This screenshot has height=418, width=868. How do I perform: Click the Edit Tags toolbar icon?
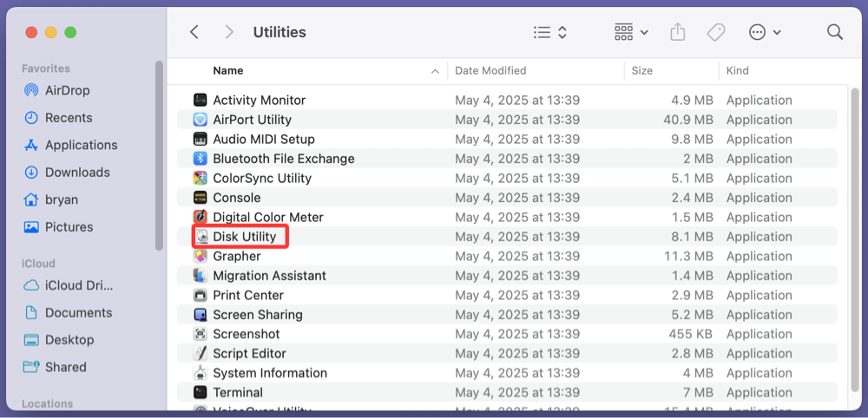tap(716, 32)
